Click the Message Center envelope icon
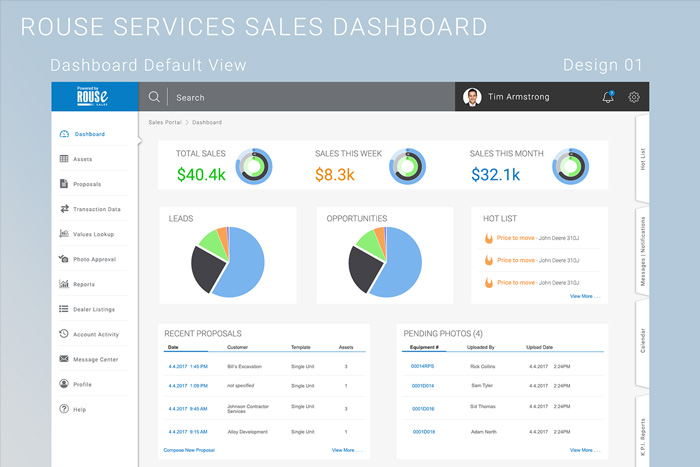This screenshot has height=467, width=700. 64,359
